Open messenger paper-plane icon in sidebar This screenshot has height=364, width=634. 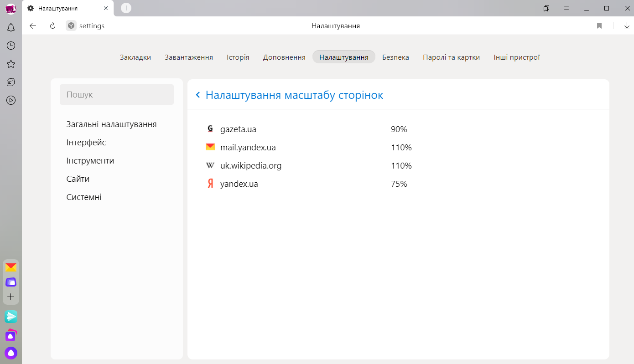tap(11, 316)
